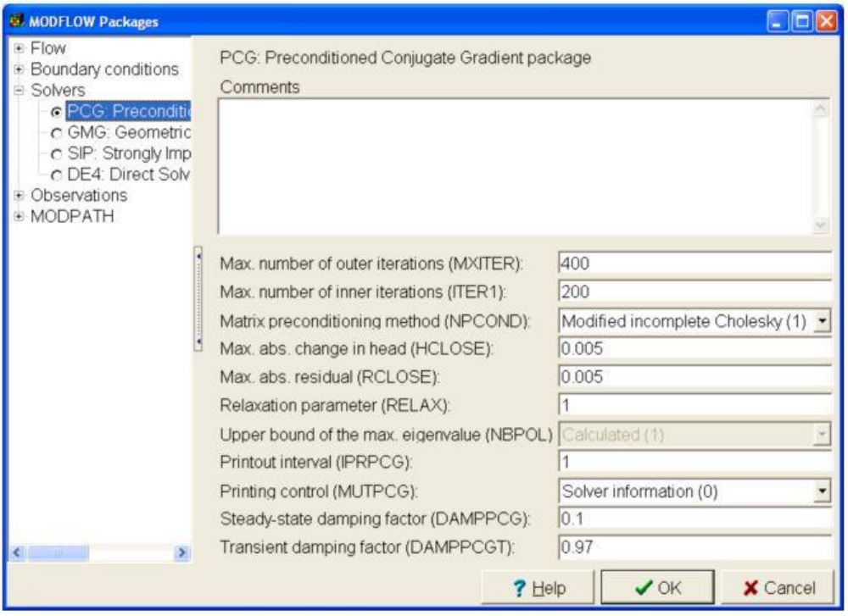Maximize the MODFLOW Packages window
This screenshot has width=848, height=616.
click(802, 22)
